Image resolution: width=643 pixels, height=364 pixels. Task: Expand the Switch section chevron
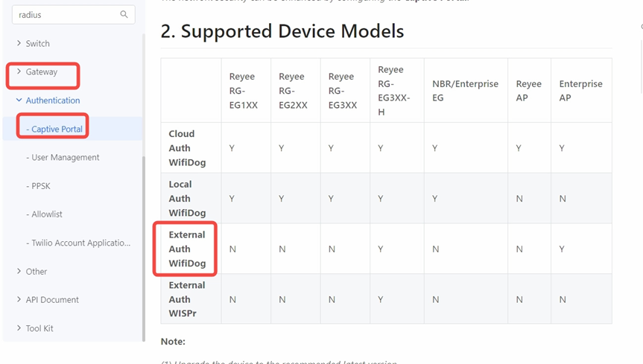19,43
